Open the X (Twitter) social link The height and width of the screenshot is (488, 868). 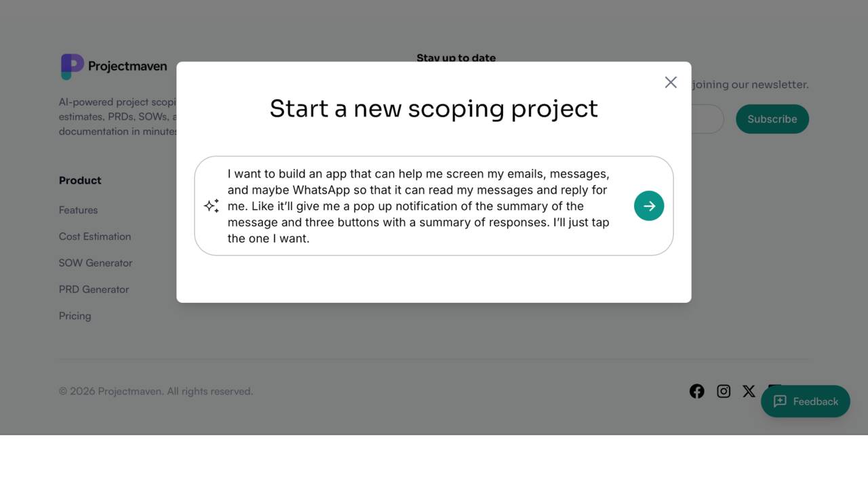[749, 391]
